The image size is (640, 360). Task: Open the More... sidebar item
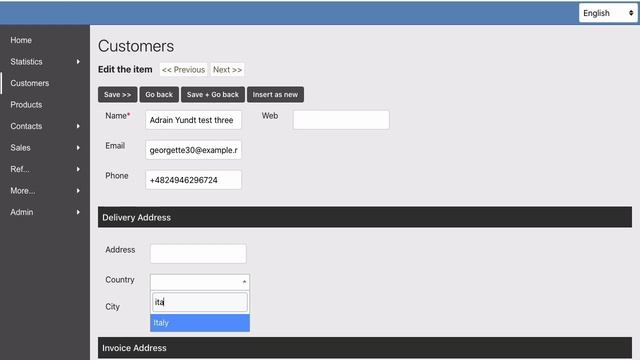(x=23, y=191)
